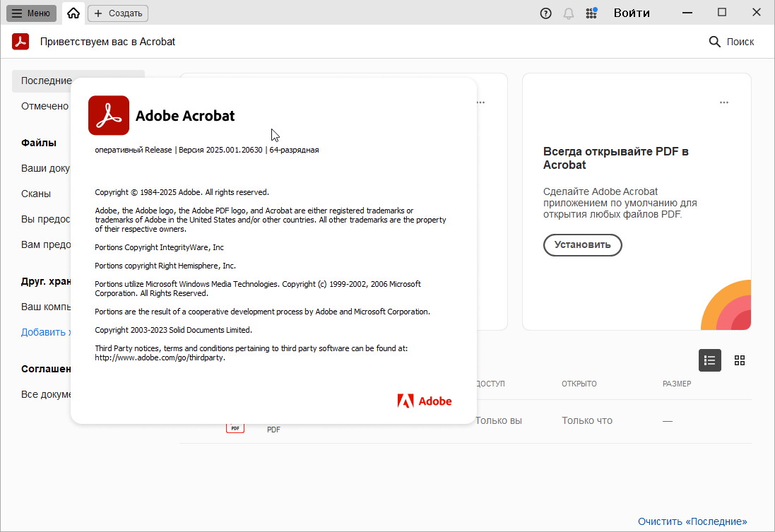Image resolution: width=775 pixels, height=532 pixels.
Task: Click the PDF file icon in the recent list
Action: coord(235,427)
